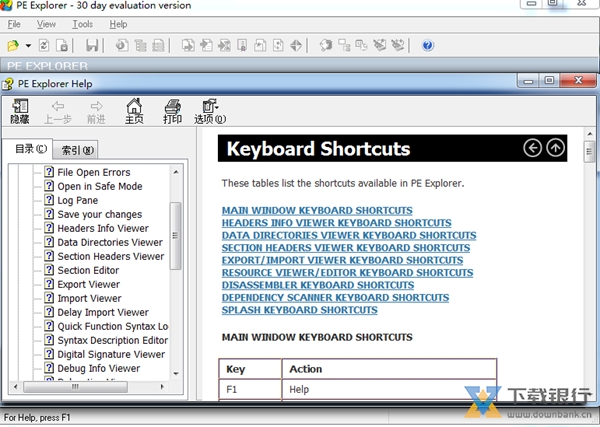Open the Tools menu

(83, 23)
